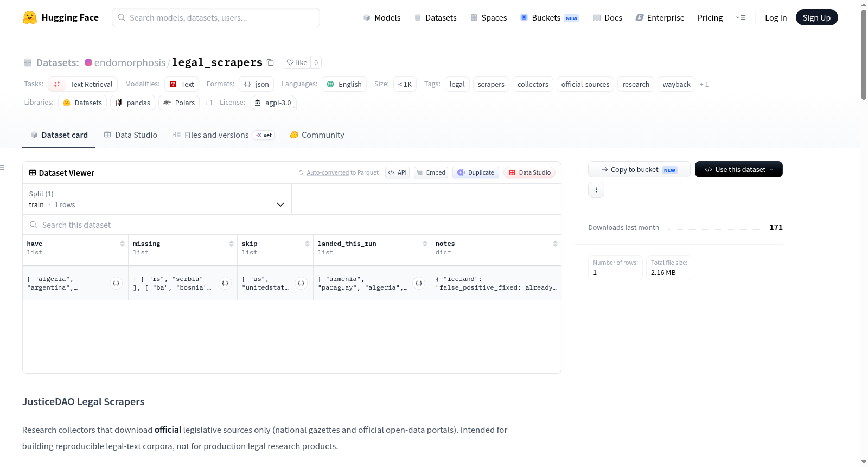Select the pandas library tag
Image resolution: width=868 pixels, height=467 pixels.
click(x=133, y=103)
